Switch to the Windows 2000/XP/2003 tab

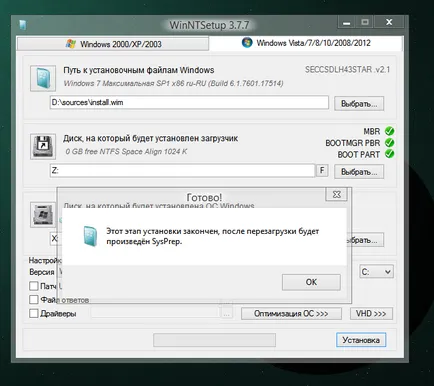[113, 44]
